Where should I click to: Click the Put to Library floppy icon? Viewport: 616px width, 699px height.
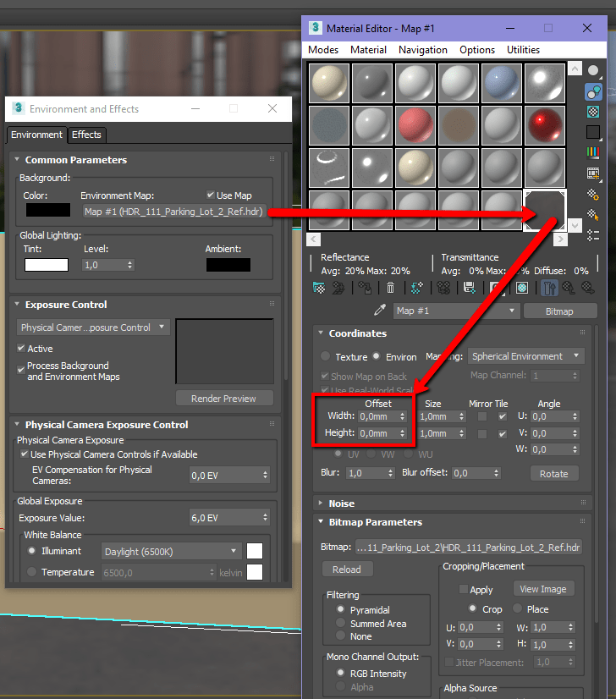coord(470,288)
